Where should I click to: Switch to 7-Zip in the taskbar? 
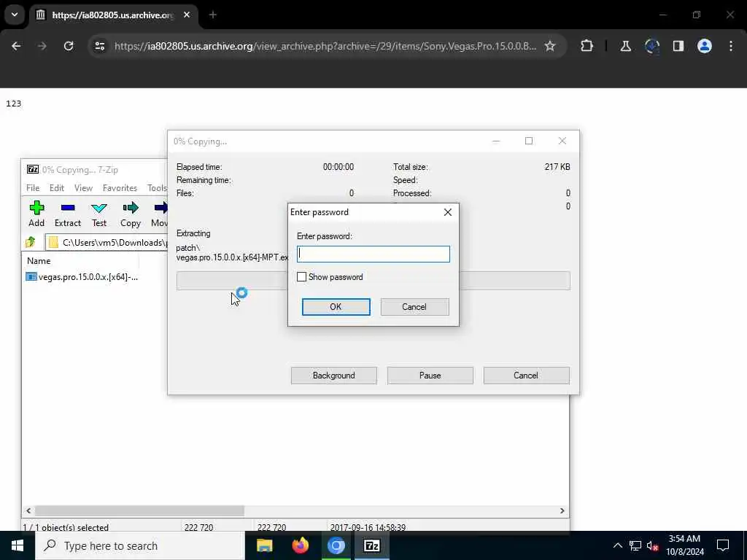pos(371,545)
